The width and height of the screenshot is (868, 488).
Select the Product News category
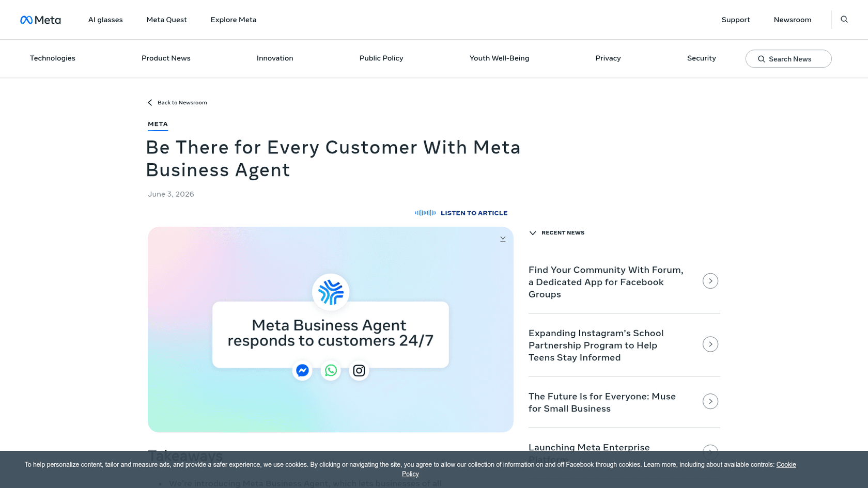pyautogui.click(x=166, y=58)
